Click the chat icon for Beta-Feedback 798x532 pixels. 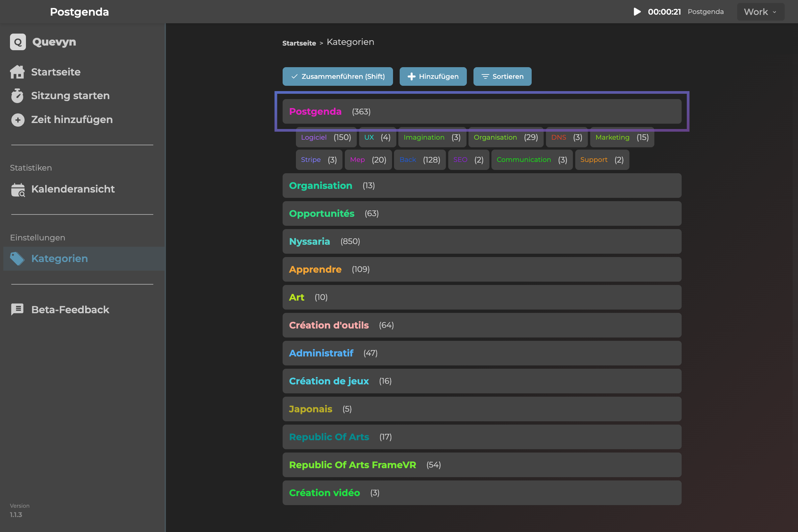click(x=17, y=310)
